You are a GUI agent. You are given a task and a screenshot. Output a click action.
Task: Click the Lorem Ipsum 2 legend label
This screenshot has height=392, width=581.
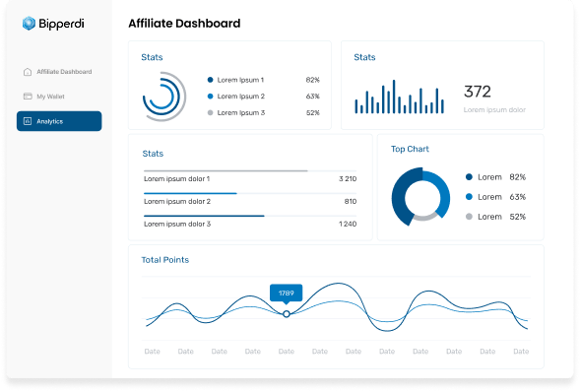pos(241,97)
